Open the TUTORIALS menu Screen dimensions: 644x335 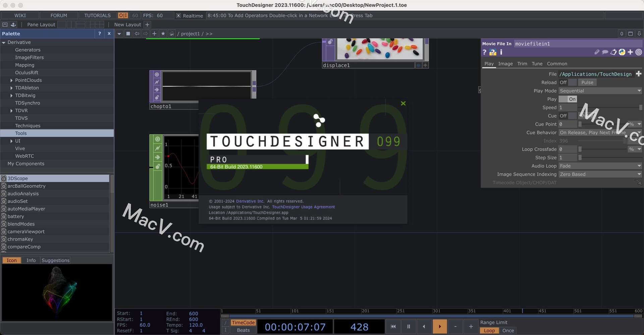[97, 15]
